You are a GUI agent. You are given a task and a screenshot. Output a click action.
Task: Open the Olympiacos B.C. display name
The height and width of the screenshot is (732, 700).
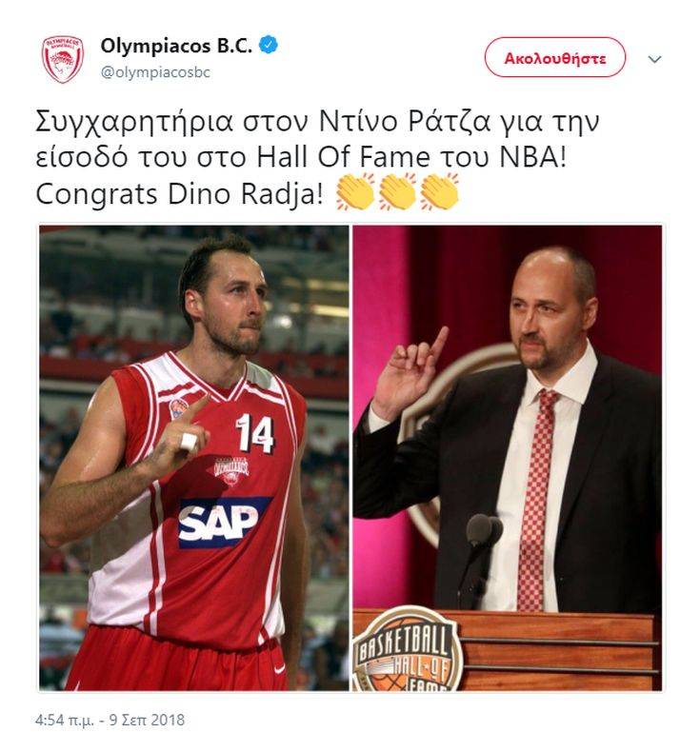coord(176,46)
